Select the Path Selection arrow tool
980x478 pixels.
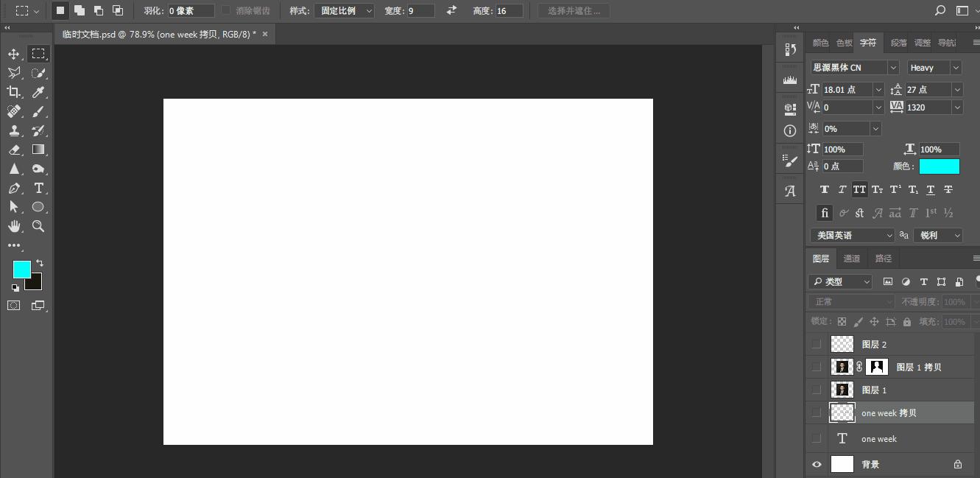pyautogui.click(x=13, y=207)
